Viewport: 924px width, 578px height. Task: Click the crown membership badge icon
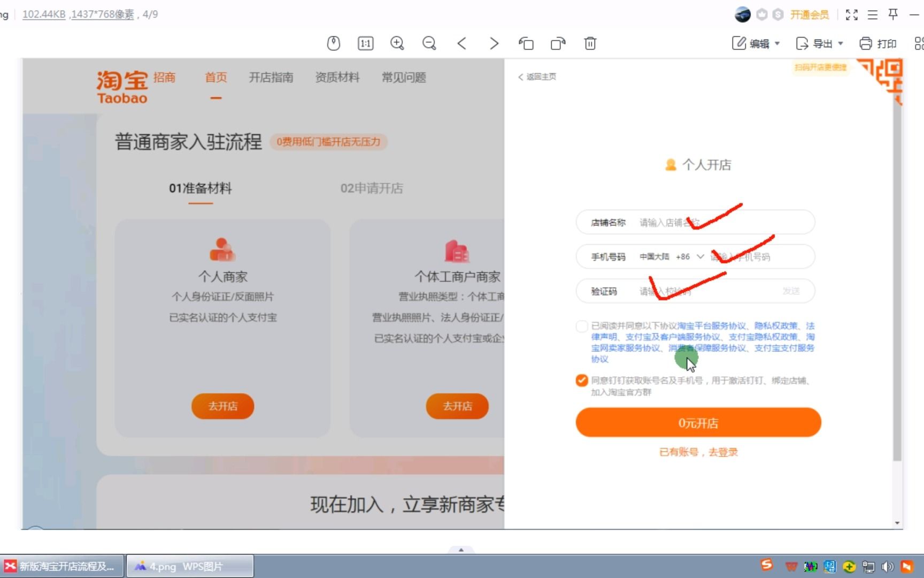click(x=762, y=14)
